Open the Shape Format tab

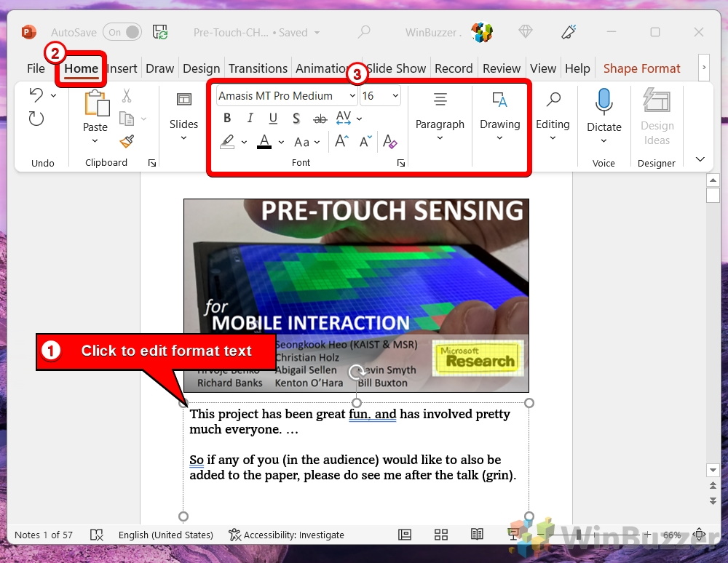641,68
